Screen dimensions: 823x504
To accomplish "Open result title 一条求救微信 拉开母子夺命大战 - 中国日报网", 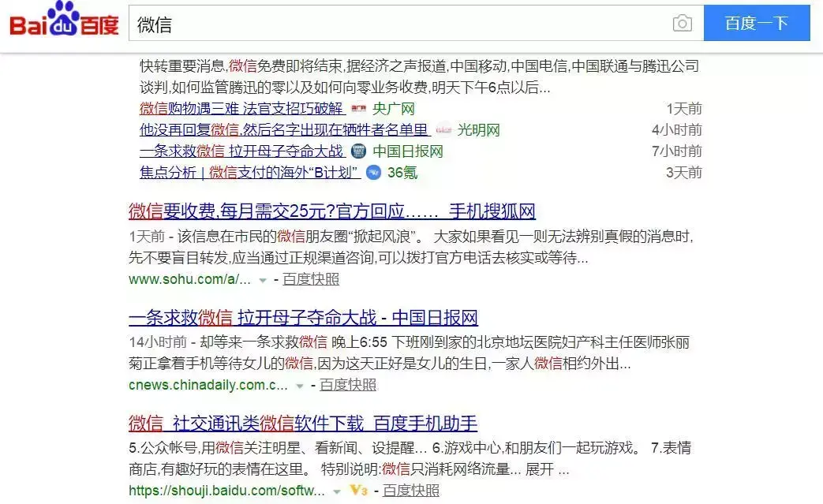I will (x=303, y=318).
